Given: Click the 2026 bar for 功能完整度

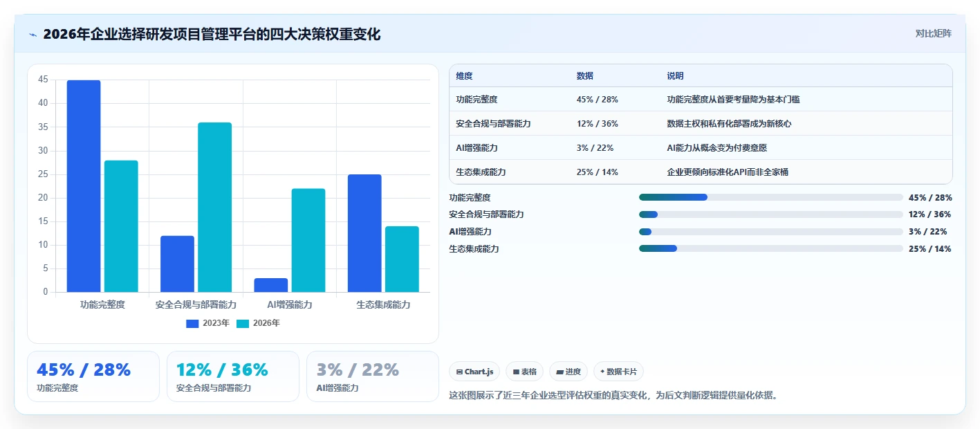Looking at the screenshot, I should (x=121, y=226).
